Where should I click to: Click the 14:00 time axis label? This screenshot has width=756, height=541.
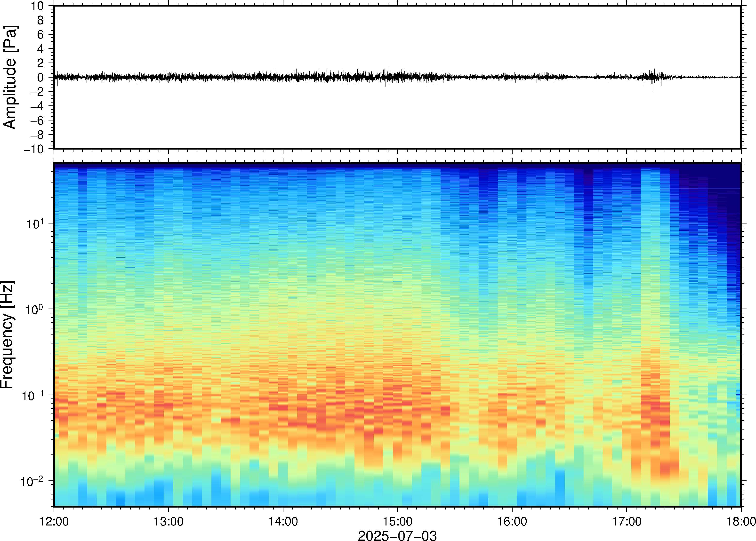coord(283,521)
